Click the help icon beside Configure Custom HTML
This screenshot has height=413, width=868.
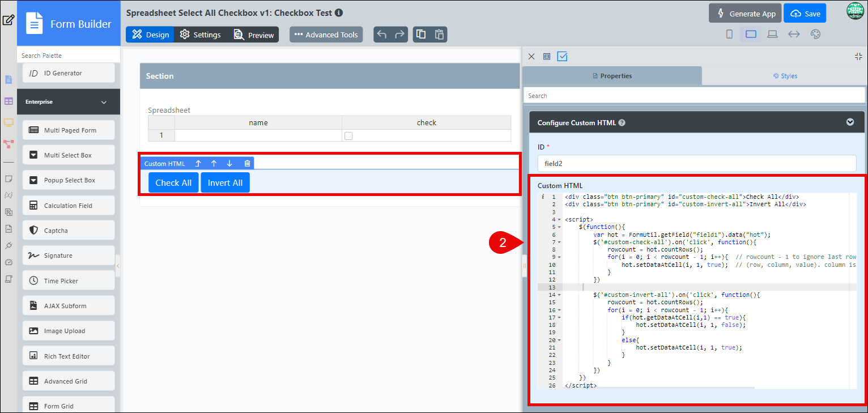click(622, 122)
